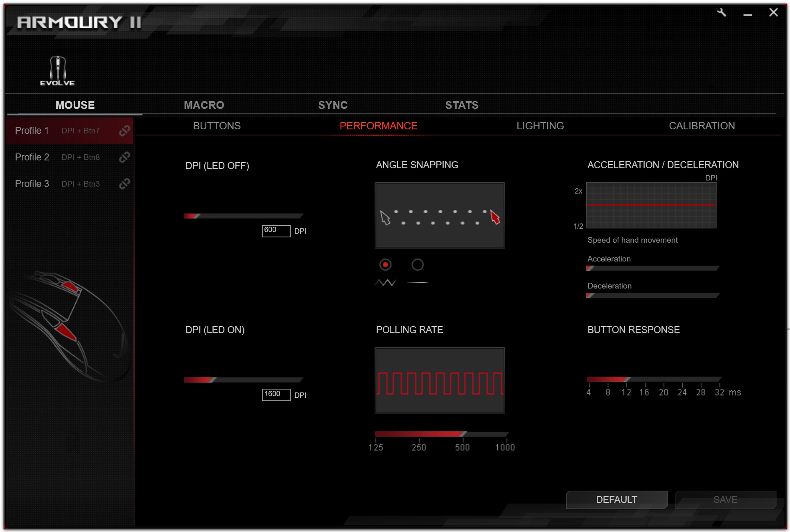
Task: Click the SAVE button
Action: point(725,500)
